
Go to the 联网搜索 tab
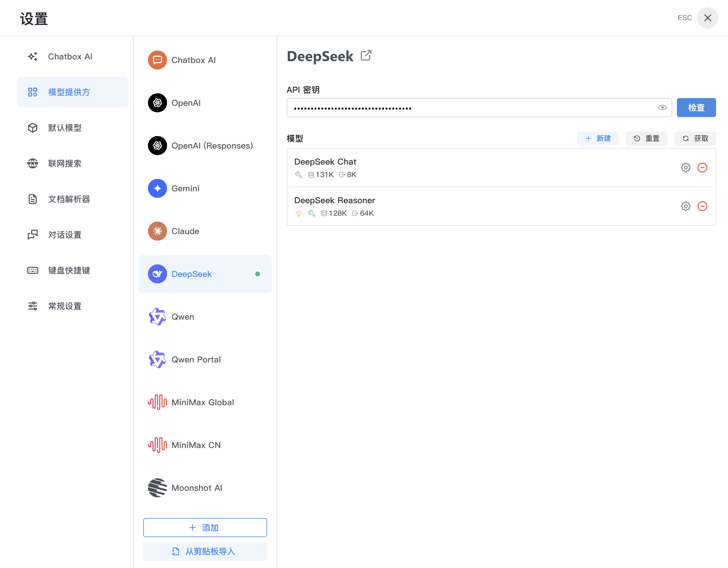click(73, 163)
